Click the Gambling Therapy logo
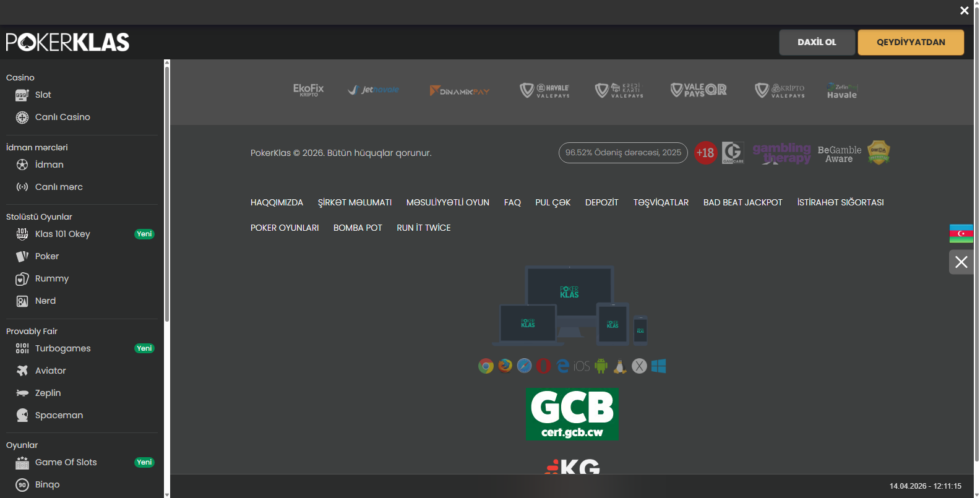980x498 pixels. (x=781, y=153)
